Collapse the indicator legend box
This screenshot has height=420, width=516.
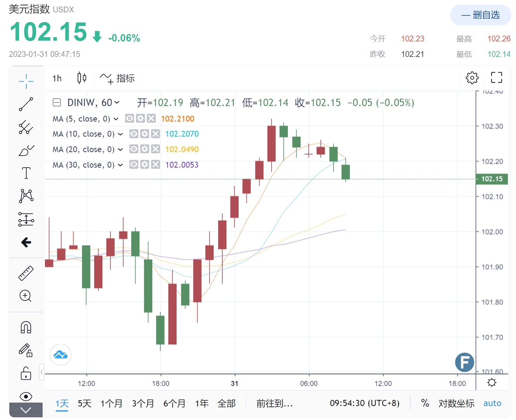pyautogui.click(x=57, y=103)
